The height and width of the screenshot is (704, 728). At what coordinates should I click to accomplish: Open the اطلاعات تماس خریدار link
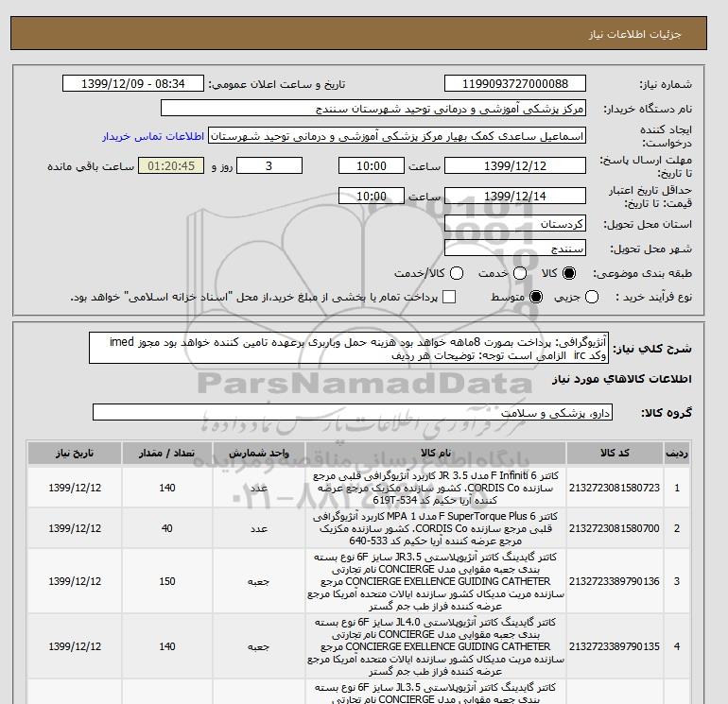tap(153, 136)
